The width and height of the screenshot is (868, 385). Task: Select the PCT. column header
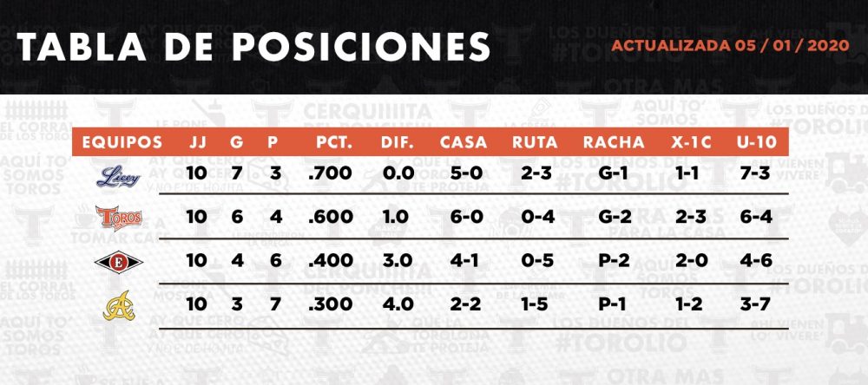[334, 143]
